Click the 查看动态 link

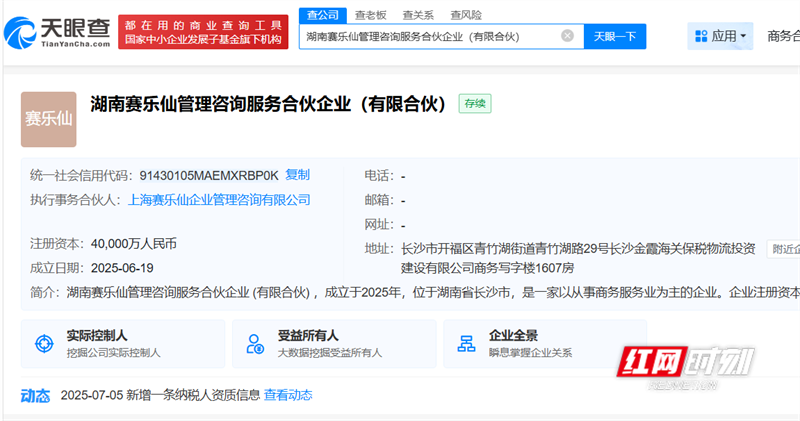pos(288,395)
